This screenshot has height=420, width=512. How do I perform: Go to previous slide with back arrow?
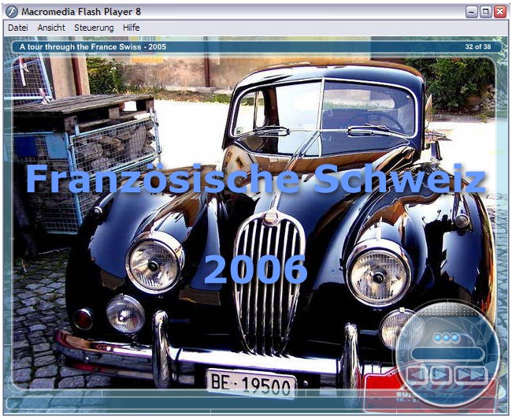(x=417, y=374)
